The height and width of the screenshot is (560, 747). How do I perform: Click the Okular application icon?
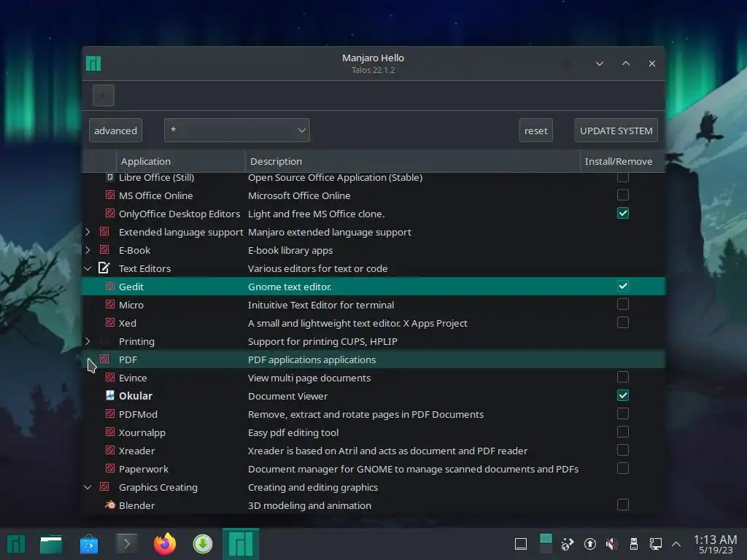[110, 396]
